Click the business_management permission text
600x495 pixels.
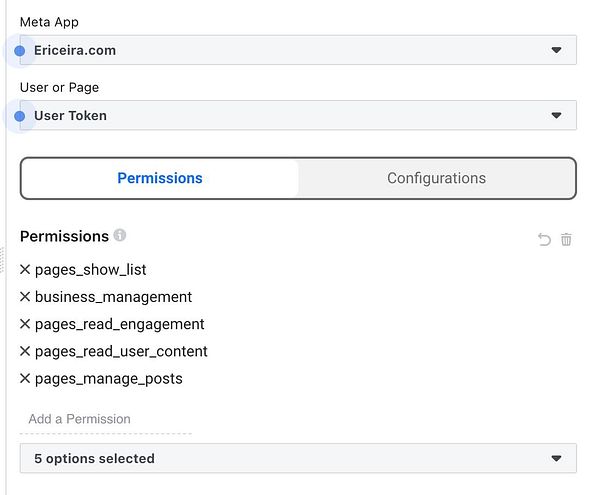[113, 297]
